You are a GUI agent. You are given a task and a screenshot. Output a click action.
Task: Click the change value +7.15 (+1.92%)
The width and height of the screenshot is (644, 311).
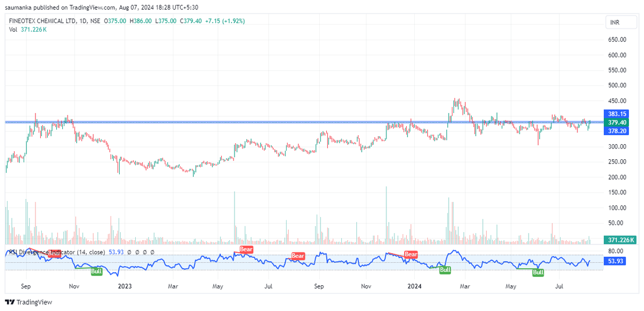(225, 20)
